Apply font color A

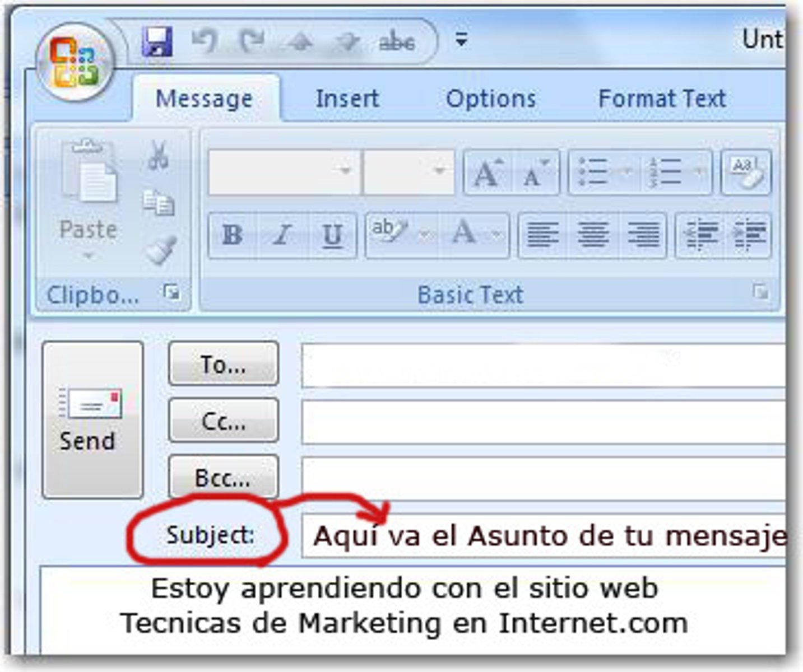point(464,234)
